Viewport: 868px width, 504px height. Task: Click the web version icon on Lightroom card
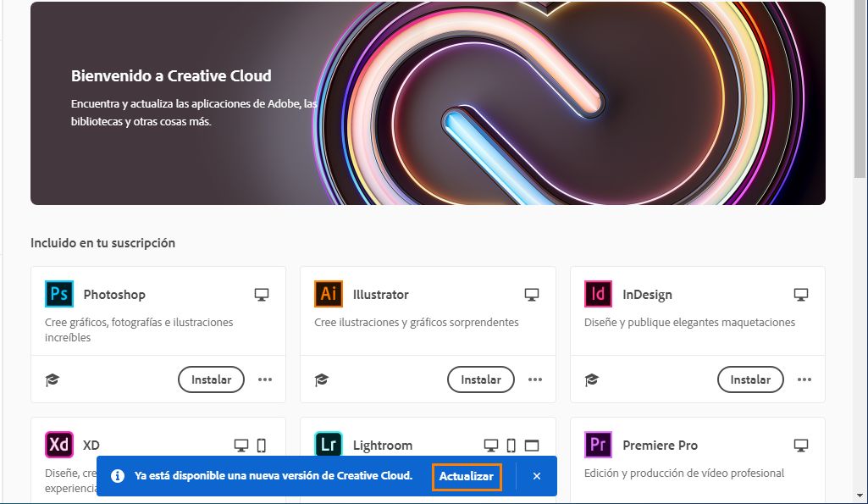click(x=531, y=444)
